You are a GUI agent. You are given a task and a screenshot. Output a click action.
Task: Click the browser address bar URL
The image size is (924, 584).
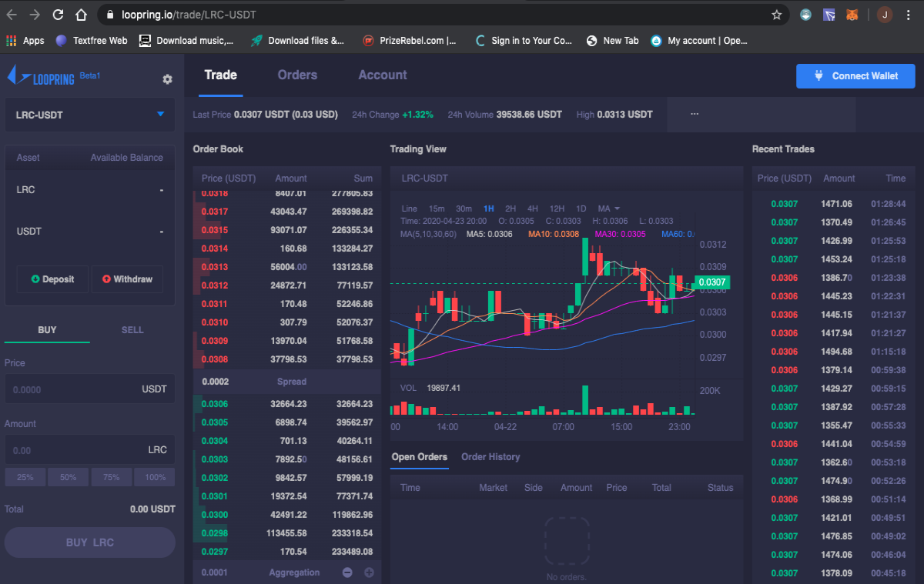click(x=189, y=15)
